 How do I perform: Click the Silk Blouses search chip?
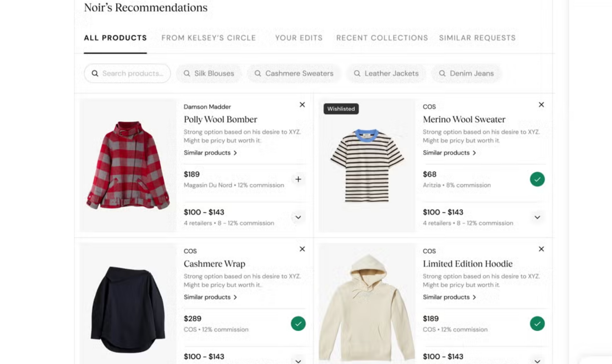[x=209, y=73]
